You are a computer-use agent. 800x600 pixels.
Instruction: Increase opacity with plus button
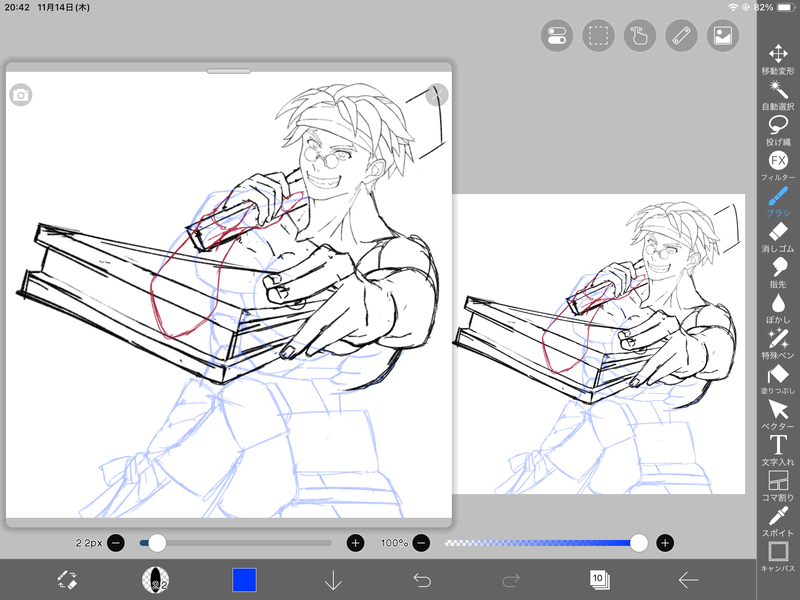point(665,543)
